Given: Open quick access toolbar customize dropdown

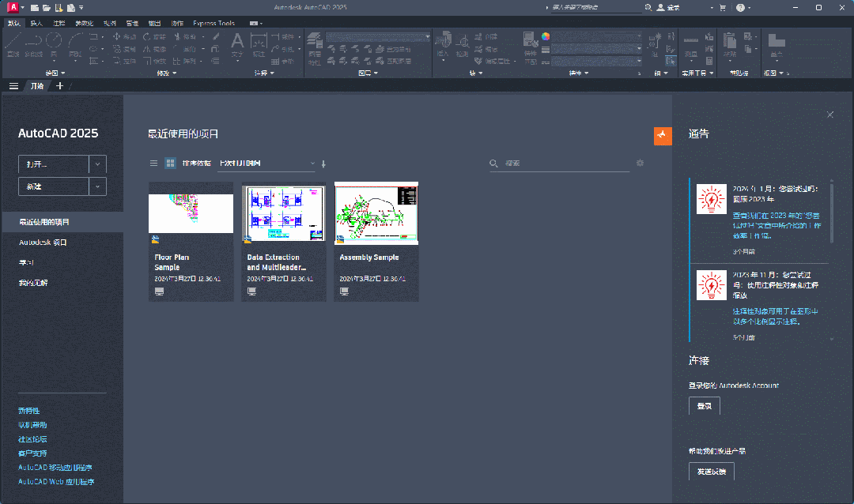Looking at the screenshot, I should (x=81, y=8).
